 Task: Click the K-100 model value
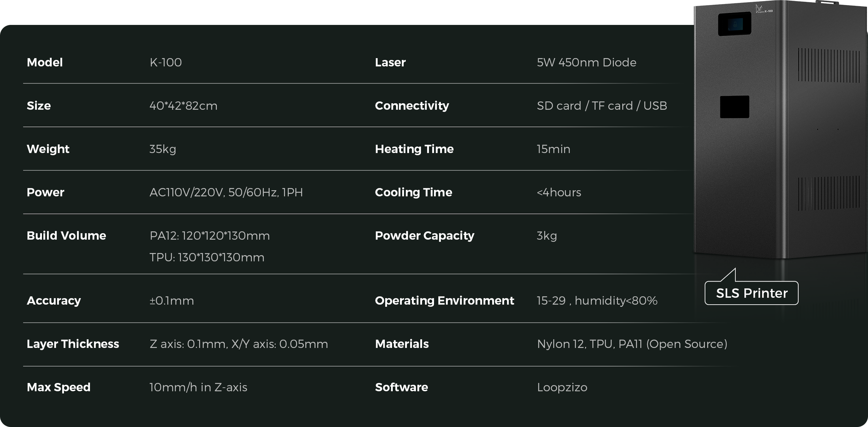click(166, 62)
